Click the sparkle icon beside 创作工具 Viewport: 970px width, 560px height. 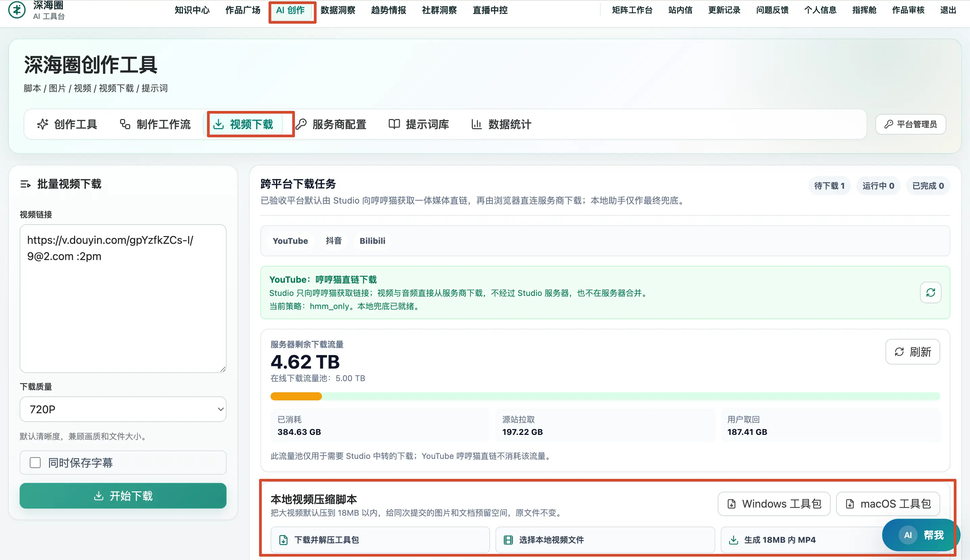click(43, 124)
